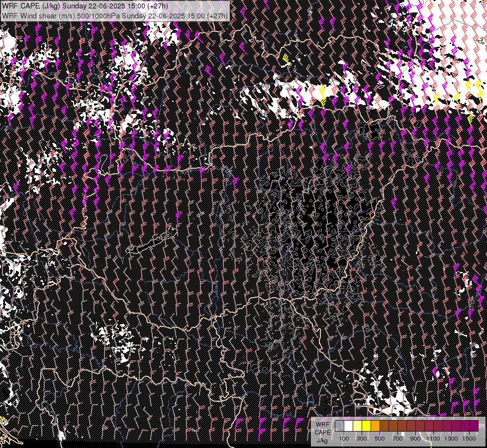Click the white CAPE legend swatch
487x448 pixels.
click(x=349, y=426)
